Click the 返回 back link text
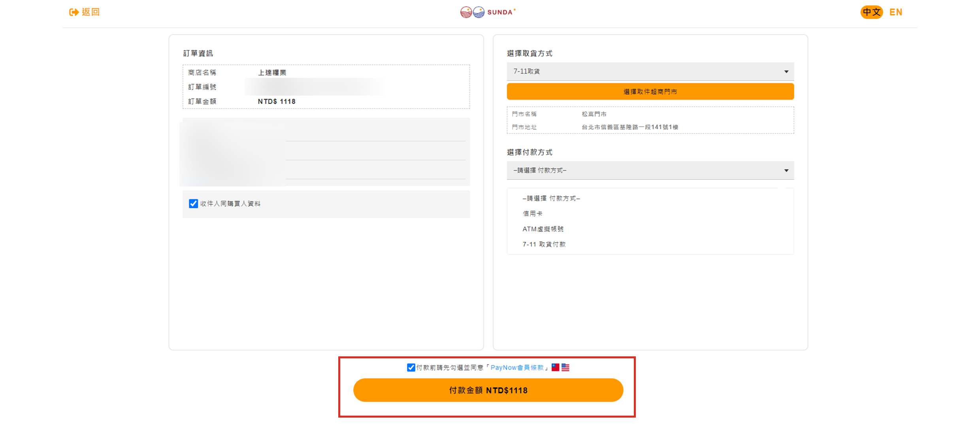The height and width of the screenshot is (433, 980). [x=91, y=12]
